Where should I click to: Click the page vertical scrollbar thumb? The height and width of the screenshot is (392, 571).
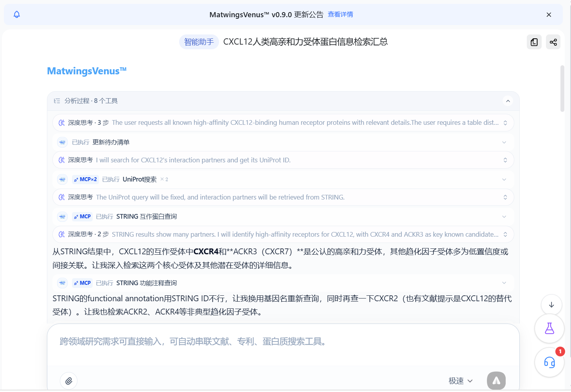coord(562,88)
